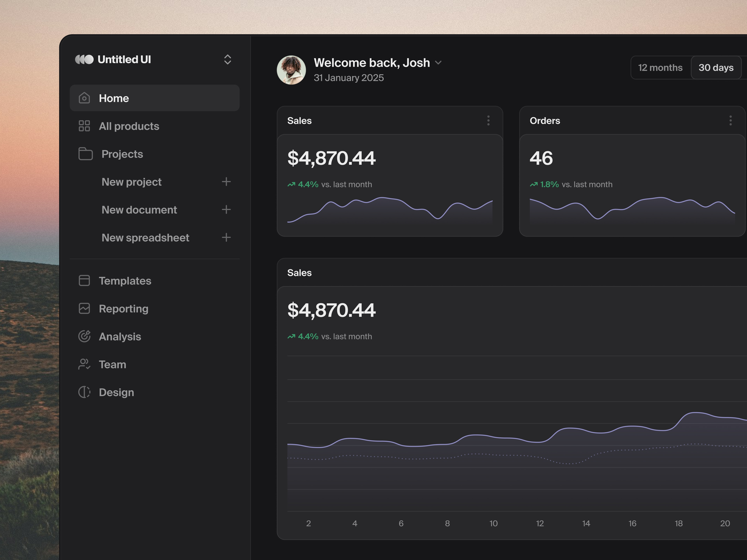Open the Orders card three-dot menu

pos(730,121)
